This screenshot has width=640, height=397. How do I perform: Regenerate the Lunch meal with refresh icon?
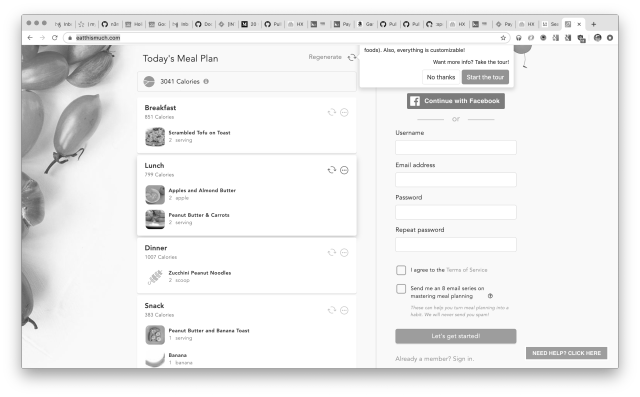(332, 170)
